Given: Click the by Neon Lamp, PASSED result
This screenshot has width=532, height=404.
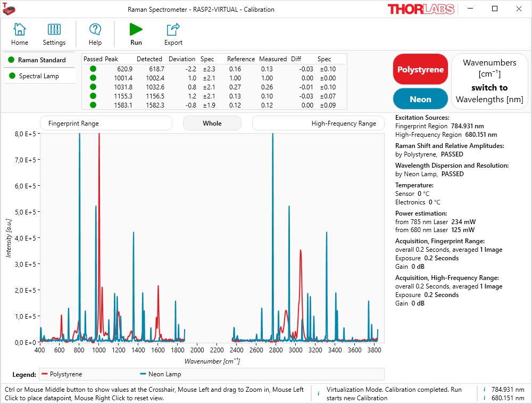Looking at the screenshot, I should pos(429,174).
